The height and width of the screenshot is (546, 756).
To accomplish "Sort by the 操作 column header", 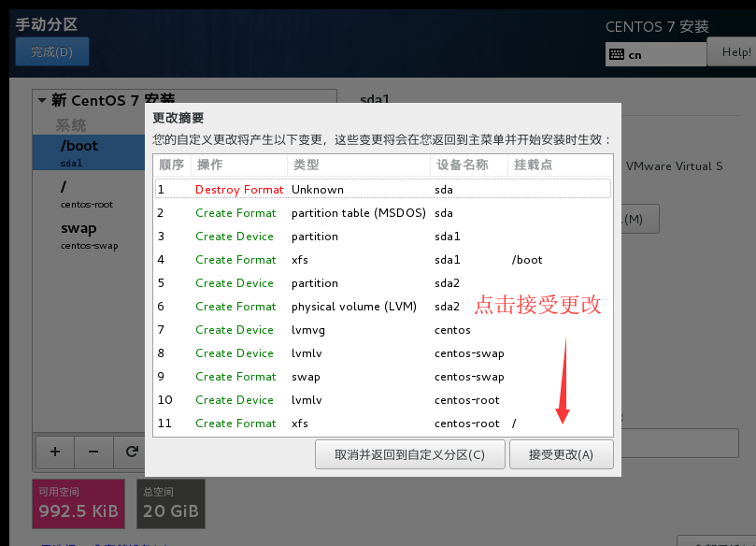I will (x=239, y=165).
